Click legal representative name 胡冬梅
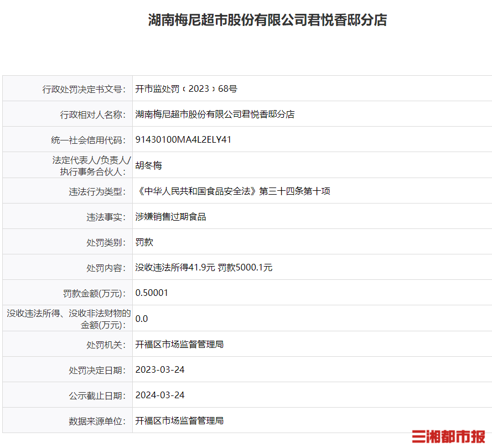 pos(148,165)
